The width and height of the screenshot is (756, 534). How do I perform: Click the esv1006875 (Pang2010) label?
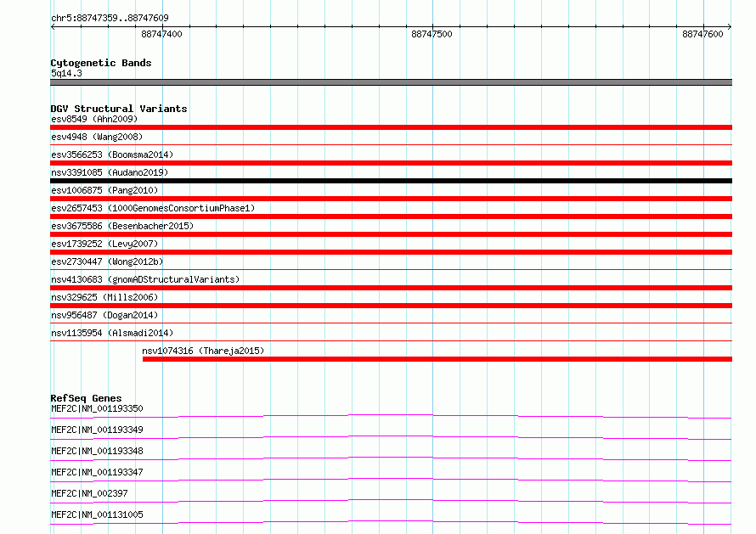104,190
